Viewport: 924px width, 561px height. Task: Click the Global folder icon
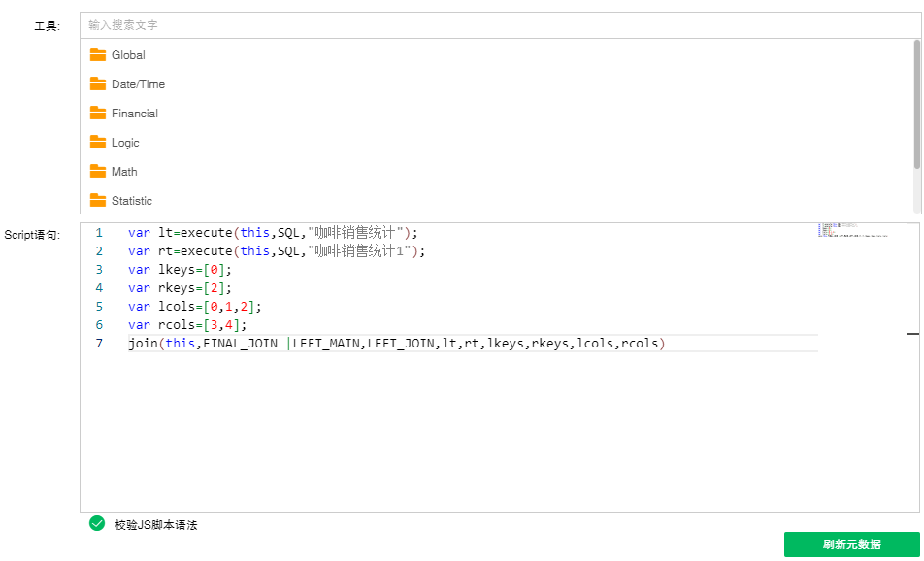pos(100,55)
